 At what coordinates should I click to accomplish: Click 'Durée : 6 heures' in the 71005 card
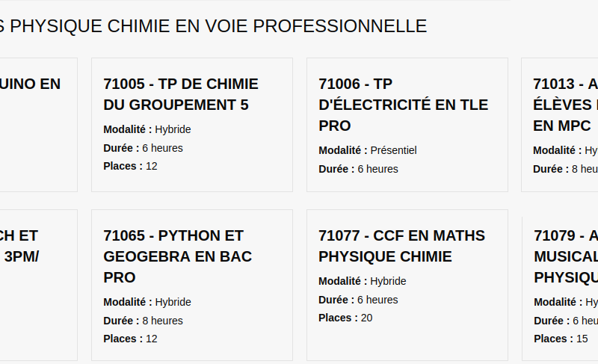tap(143, 148)
